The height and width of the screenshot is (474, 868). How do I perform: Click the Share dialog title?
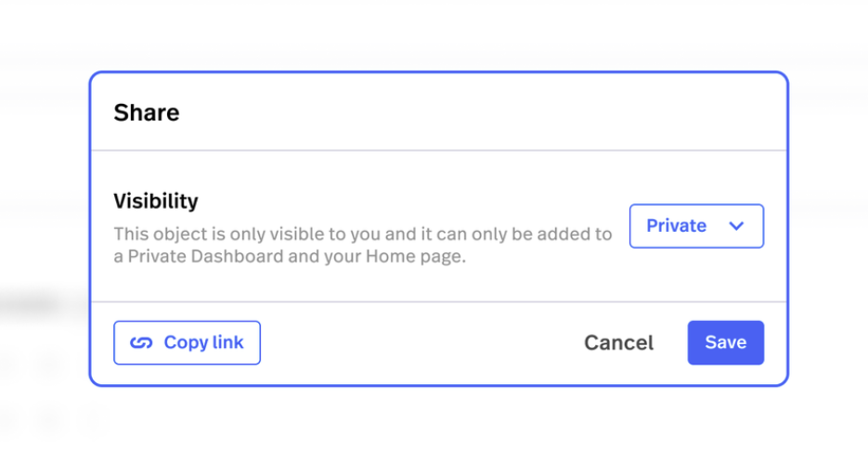147,113
